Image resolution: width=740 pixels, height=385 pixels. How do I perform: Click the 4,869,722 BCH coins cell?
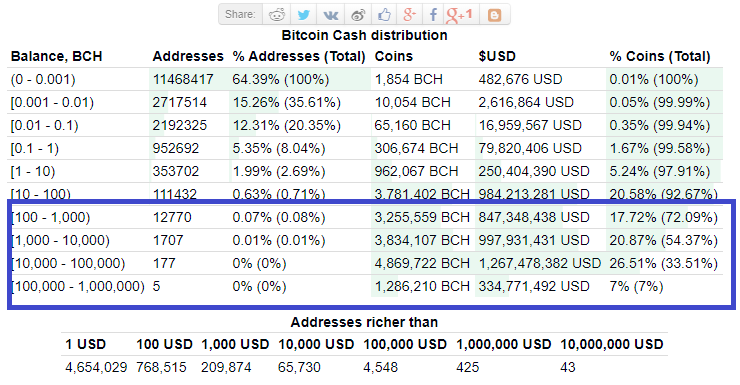pos(422,263)
